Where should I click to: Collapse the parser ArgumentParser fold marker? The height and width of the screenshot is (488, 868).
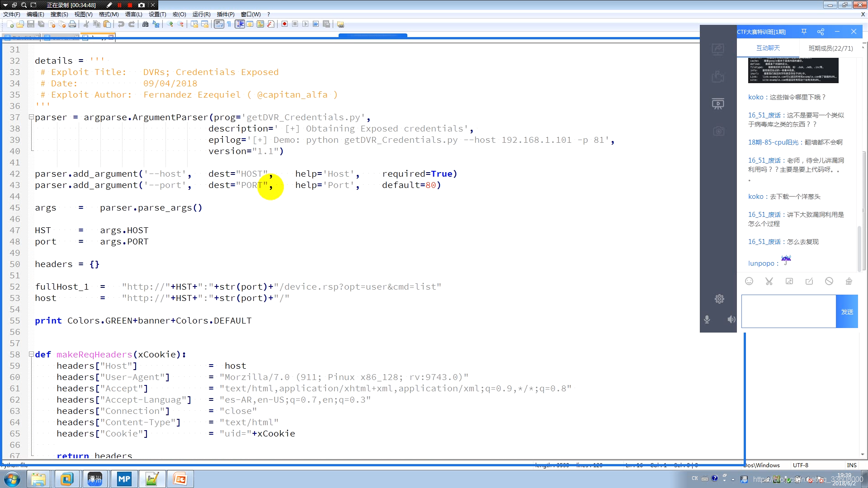tap(31, 117)
